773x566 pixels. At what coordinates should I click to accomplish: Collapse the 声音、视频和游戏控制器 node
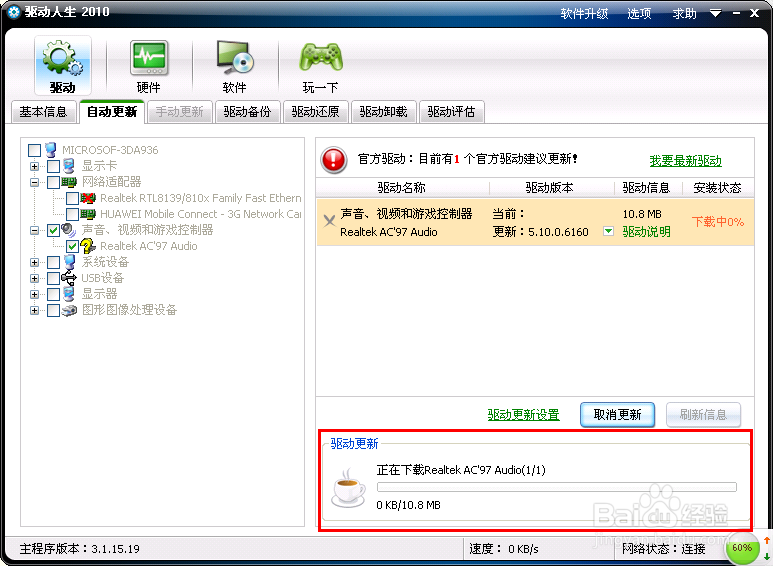[34, 230]
